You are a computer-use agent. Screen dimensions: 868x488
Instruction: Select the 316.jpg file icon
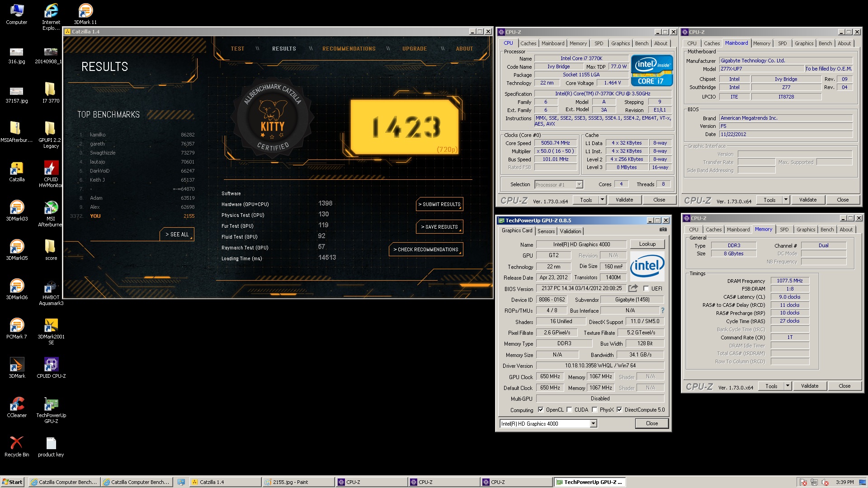17,56
